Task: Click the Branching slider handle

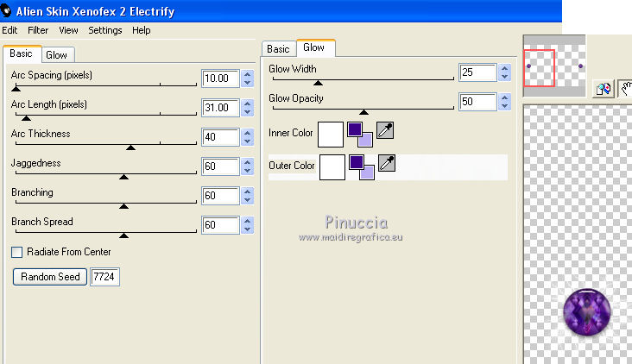Action: pyautogui.click(x=123, y=206)
